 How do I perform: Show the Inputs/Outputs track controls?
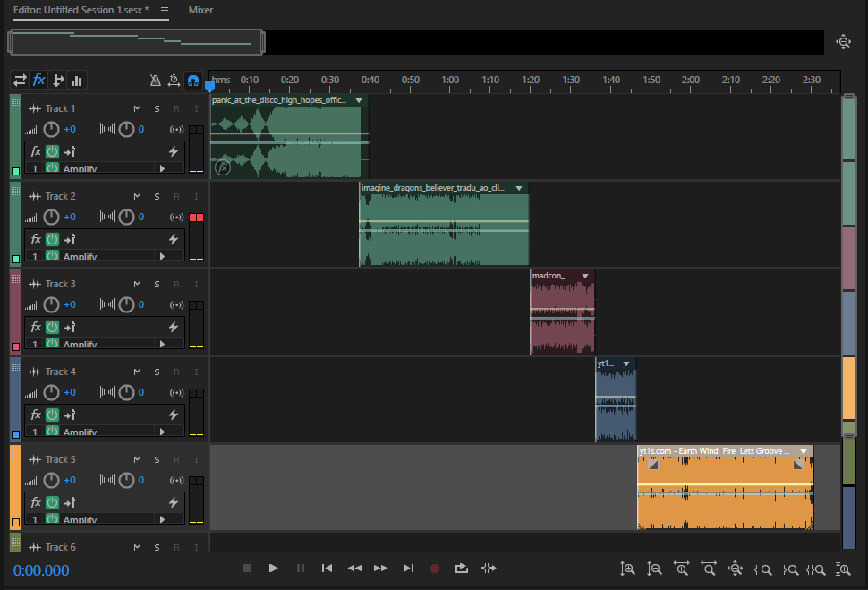tap(20, 81)
